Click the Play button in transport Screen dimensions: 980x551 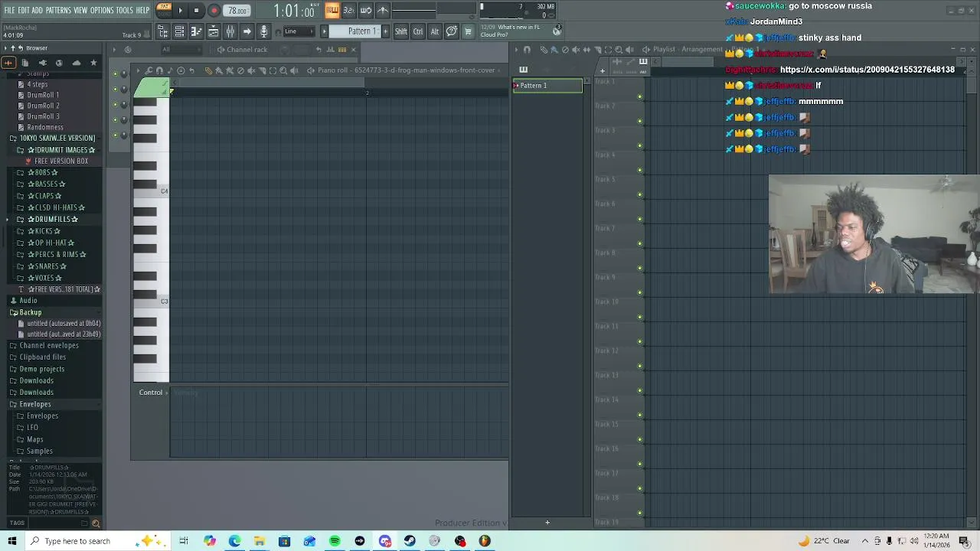click(x=181, y=11)
